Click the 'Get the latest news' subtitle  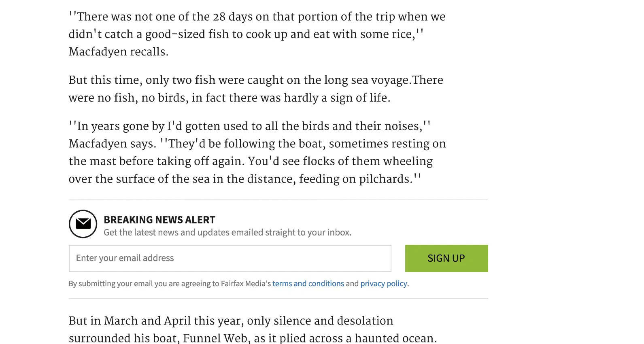pyautogui.click(x=227, y=233)
